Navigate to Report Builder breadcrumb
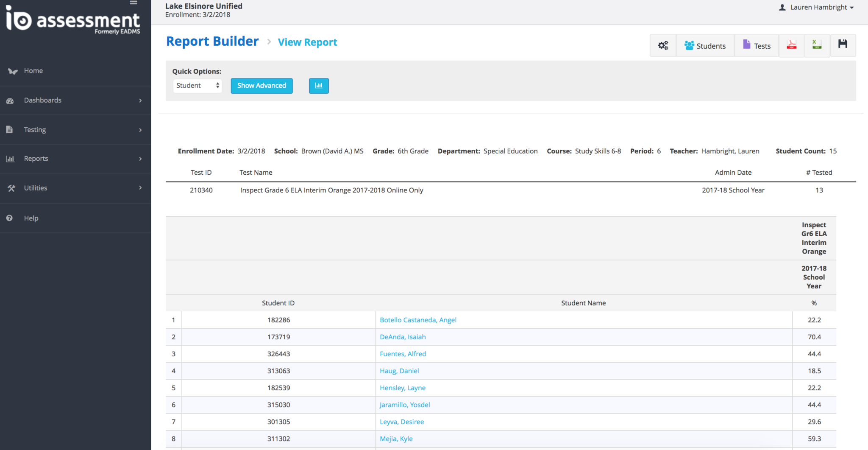The height and width of the screenshot is (450, 868). click(x=212, y=42)
